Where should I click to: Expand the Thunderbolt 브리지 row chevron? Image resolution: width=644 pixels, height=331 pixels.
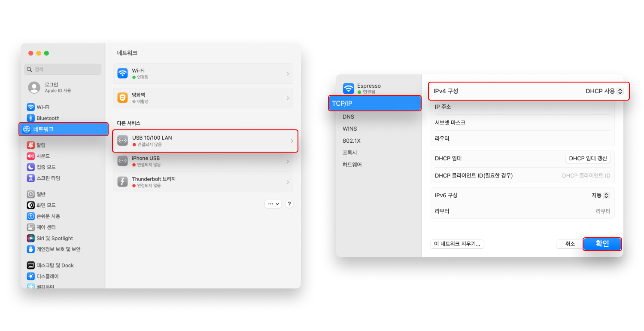click(288, 182)
